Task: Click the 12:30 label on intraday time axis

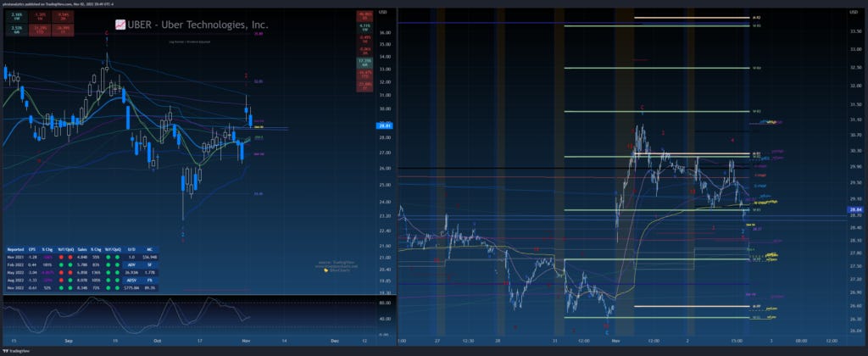Action: (467, 339)
